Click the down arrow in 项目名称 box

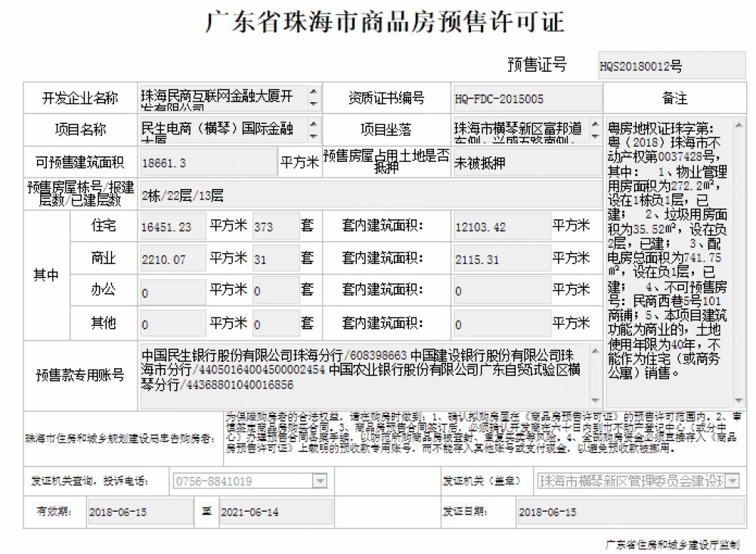(314, 137)
